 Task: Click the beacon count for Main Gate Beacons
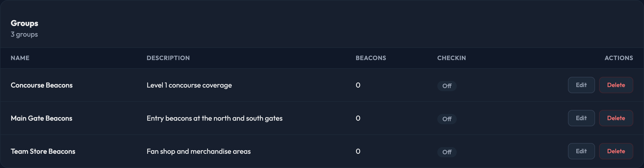pos(358,118)
